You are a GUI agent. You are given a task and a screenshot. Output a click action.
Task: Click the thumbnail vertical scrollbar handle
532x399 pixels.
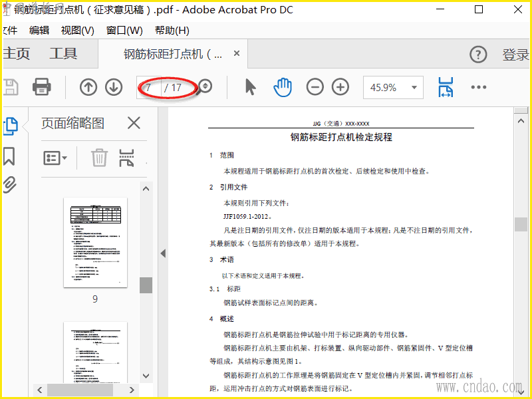[146, 285]
